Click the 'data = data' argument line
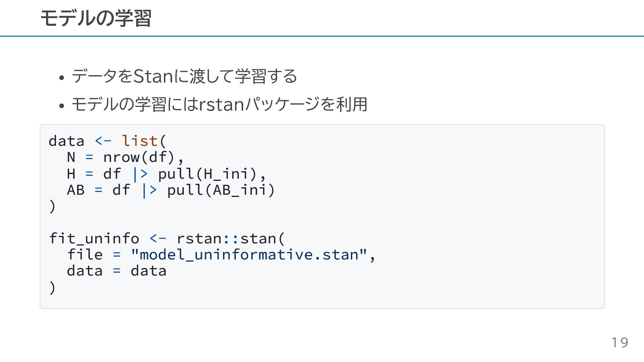Image resolution: width=644 pixels, height=362 pixels. point(116,271)
